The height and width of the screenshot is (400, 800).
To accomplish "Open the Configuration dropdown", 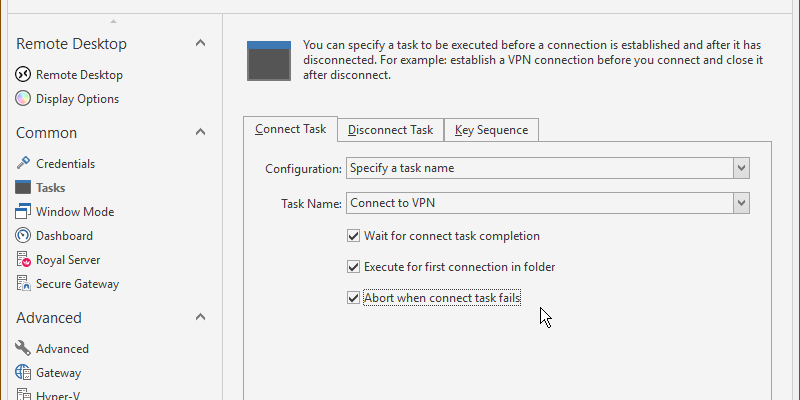I will coord(741,168).
